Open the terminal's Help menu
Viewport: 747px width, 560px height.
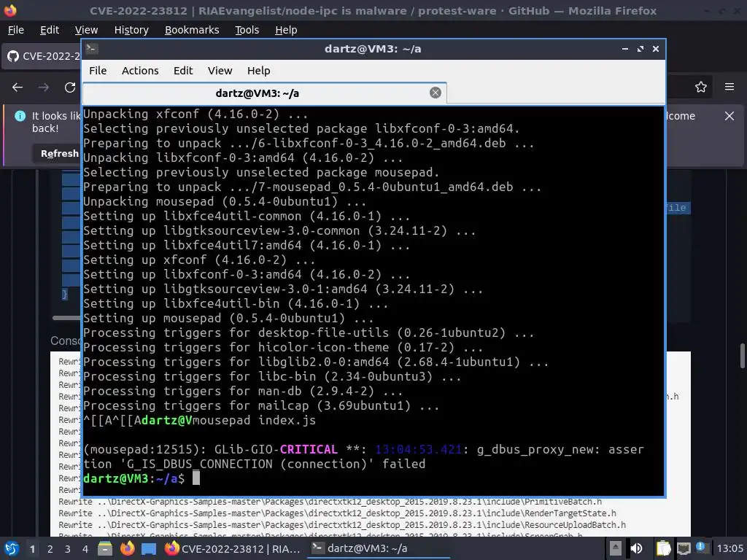259,71
